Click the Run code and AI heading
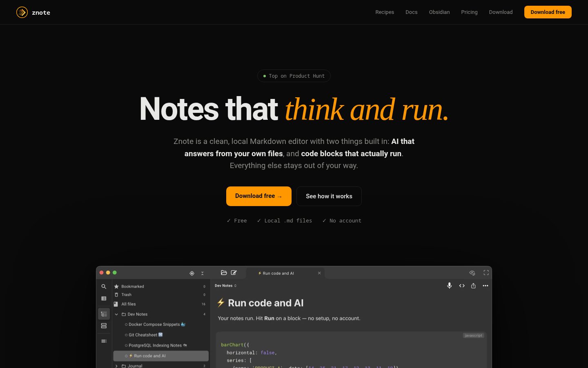 (265, 303)
